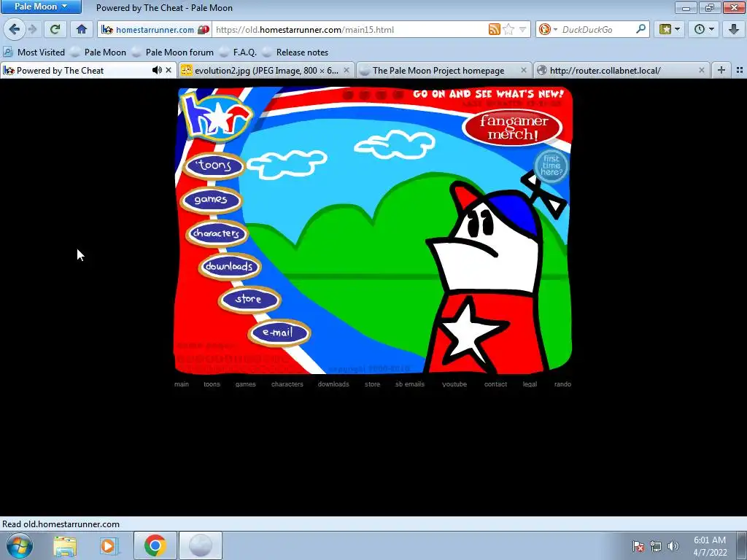Click the games oval button
Screen dimensions: 747x560
click(212, 200)
